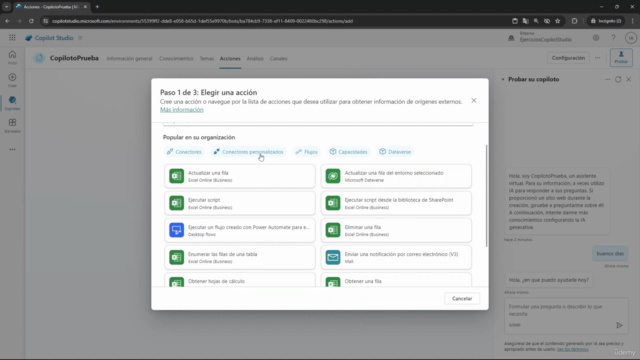This screenshot has height=360, width=640.
Task: Minimize the test copilot panel
Action: (x=608, y=80)
